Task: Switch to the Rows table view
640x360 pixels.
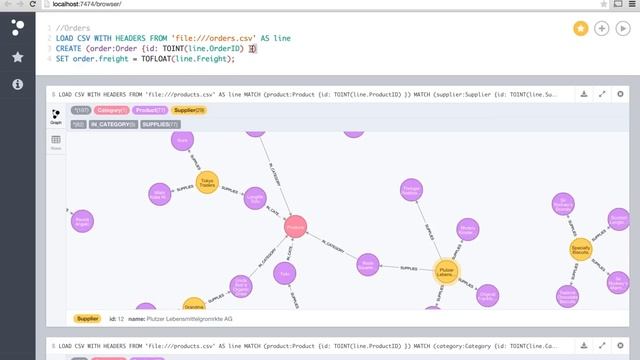Action: pos(56,142)
